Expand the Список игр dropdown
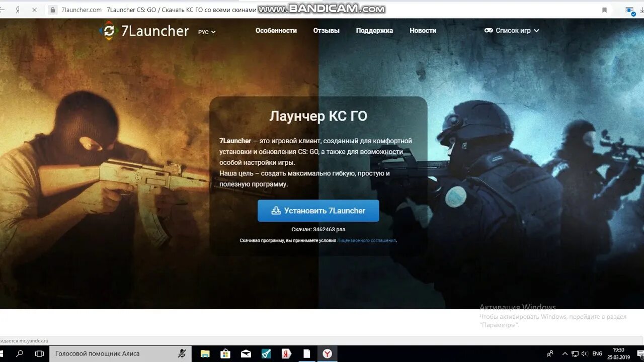The width and height of the screenshot is (644, 362). 512,31
